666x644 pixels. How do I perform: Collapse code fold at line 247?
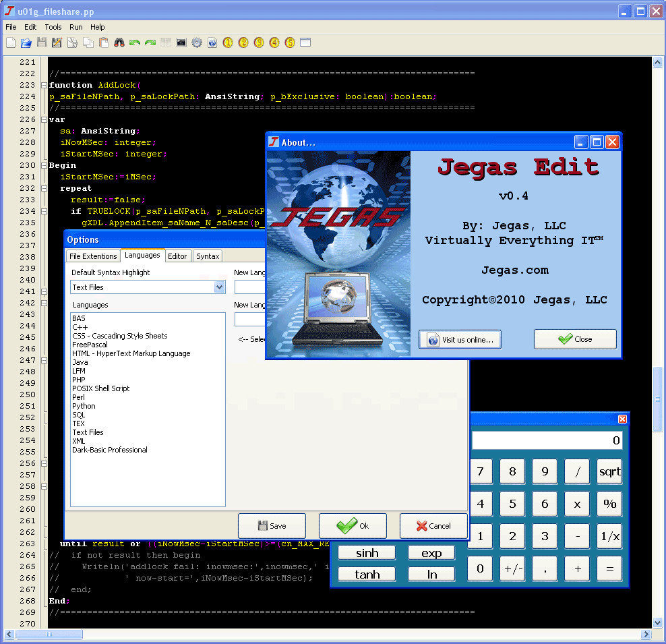(44, 360)
